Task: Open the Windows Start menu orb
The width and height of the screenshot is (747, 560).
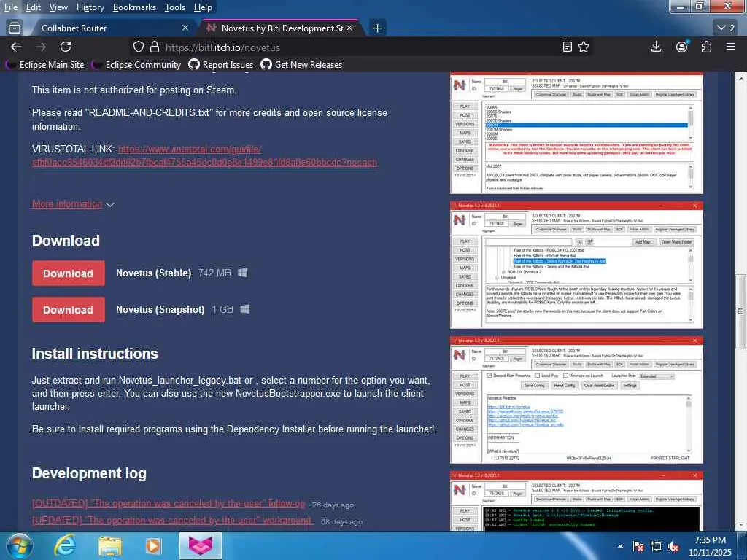Action: tap(20, 546)
